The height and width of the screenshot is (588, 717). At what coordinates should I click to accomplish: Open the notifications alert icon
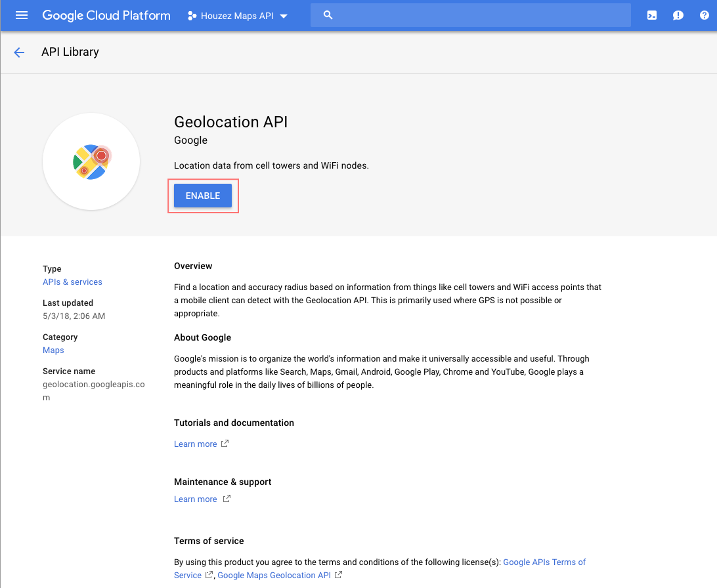678,16
